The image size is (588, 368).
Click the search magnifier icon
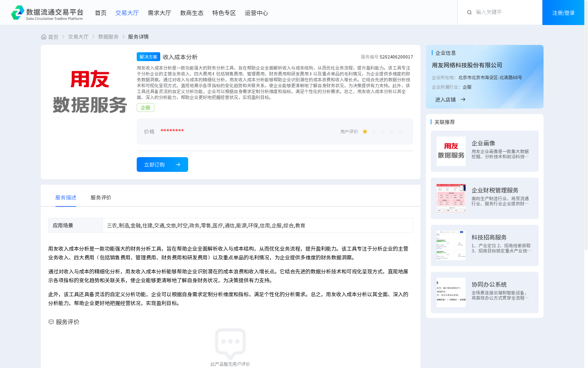click(469, 13)
